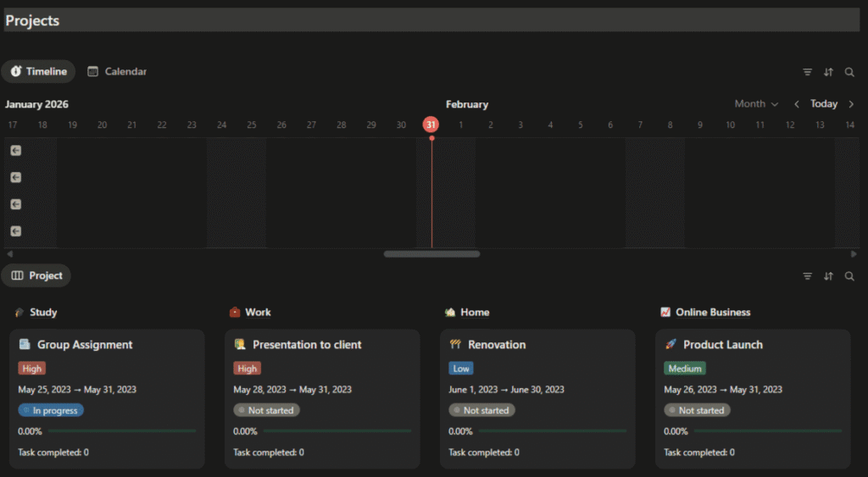Open the timeline filter icon
The height and width of the screenshot is (477, 868).
807,72
